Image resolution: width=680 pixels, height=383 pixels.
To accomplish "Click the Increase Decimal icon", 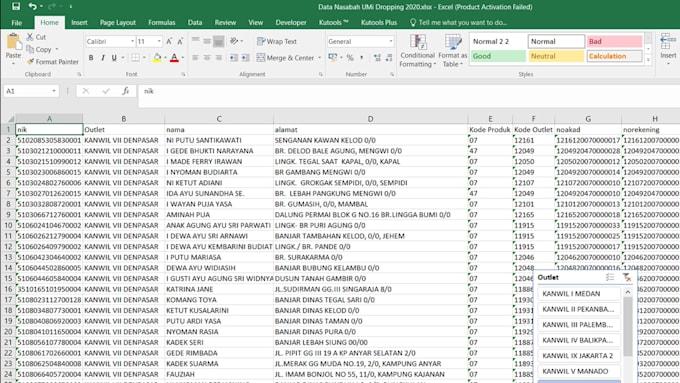I will (x=377, y=58).
